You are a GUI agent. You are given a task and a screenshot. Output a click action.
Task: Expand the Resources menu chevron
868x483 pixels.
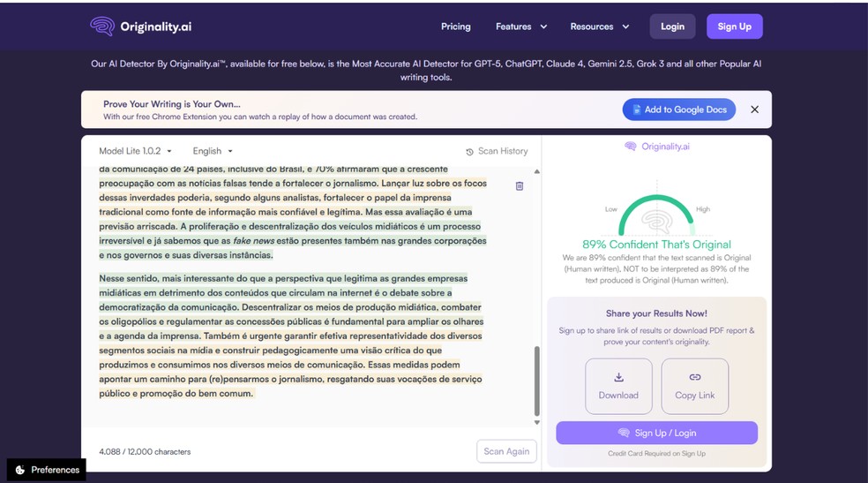[625, 26]
